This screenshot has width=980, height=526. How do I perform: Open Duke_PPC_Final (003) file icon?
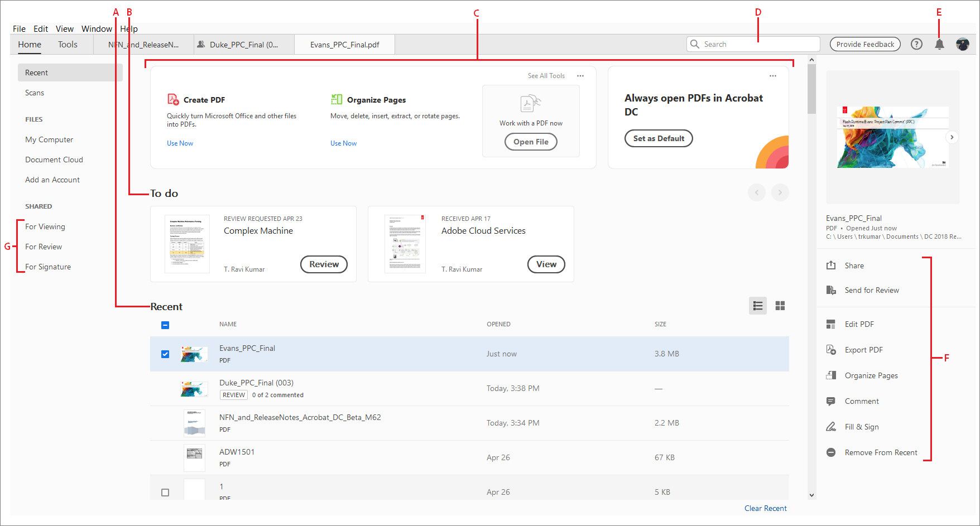[x=194, y=389]
